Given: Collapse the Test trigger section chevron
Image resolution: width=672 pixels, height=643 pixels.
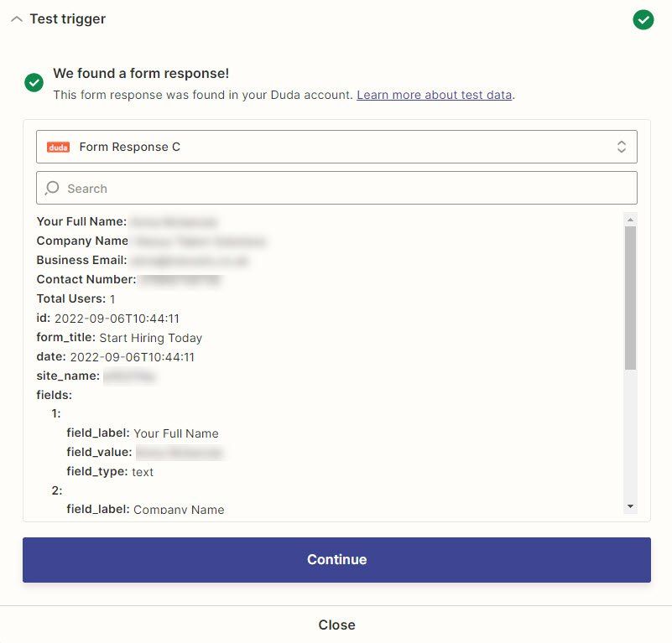Looking at the screenshot, I should pos(16,19).
